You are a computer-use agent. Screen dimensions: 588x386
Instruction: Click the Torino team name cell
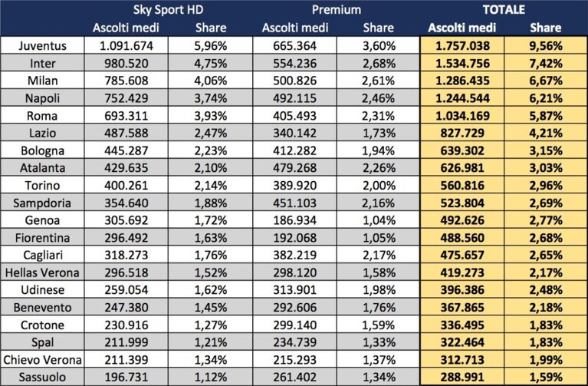coord(42,185)
